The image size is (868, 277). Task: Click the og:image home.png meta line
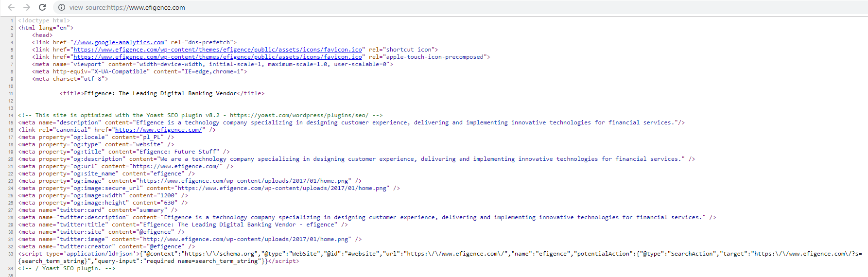click(x=190, y=181)
